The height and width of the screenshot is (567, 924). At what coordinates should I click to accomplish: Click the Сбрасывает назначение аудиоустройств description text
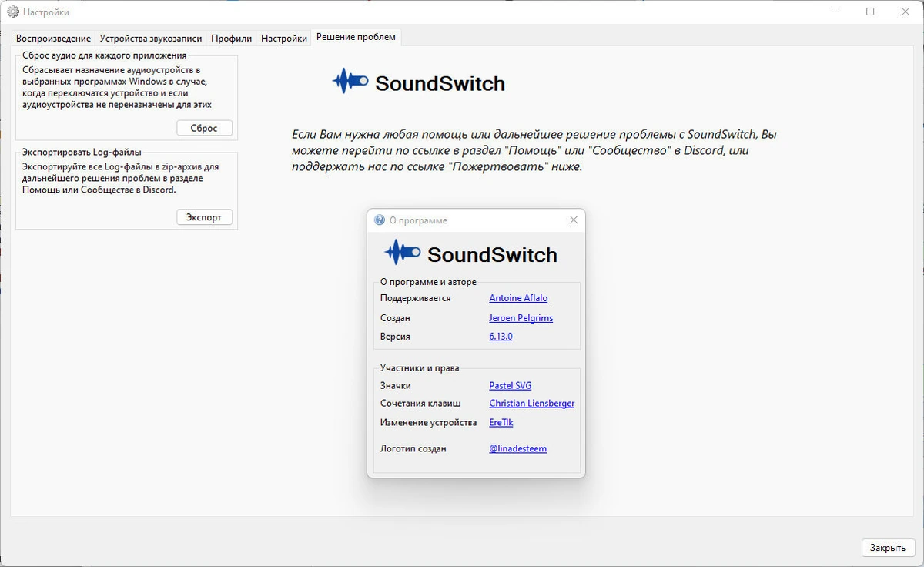coord(117,87)
